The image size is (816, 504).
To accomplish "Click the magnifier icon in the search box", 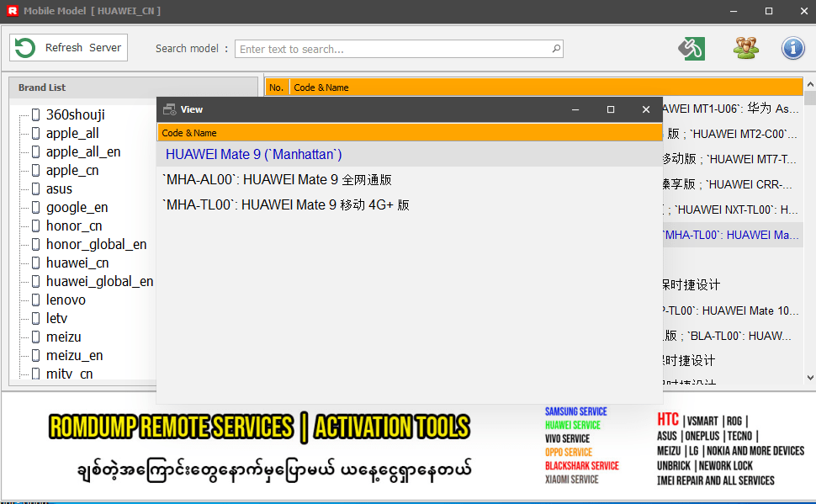I will pyautogui.click(x=555, y=49).
